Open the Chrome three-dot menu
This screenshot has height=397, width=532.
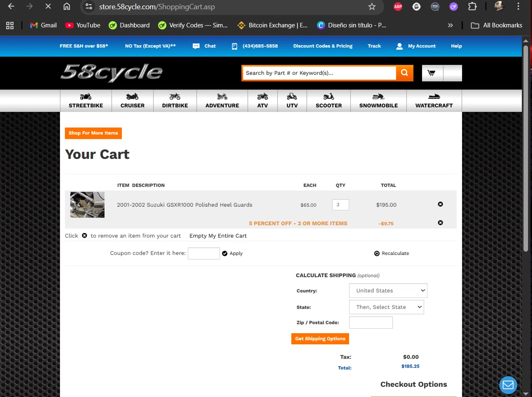click(x=518, y=6)
